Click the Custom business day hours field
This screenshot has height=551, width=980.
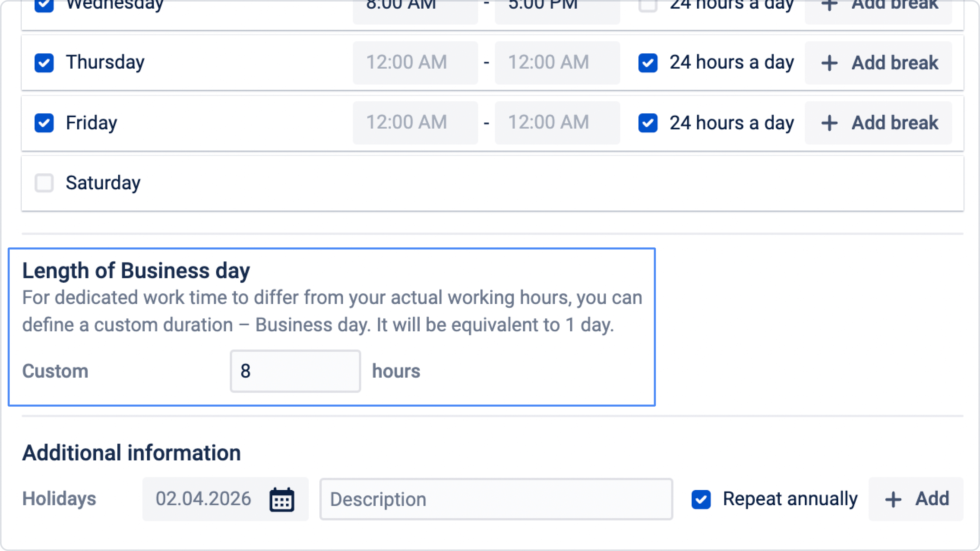point(295,371)
